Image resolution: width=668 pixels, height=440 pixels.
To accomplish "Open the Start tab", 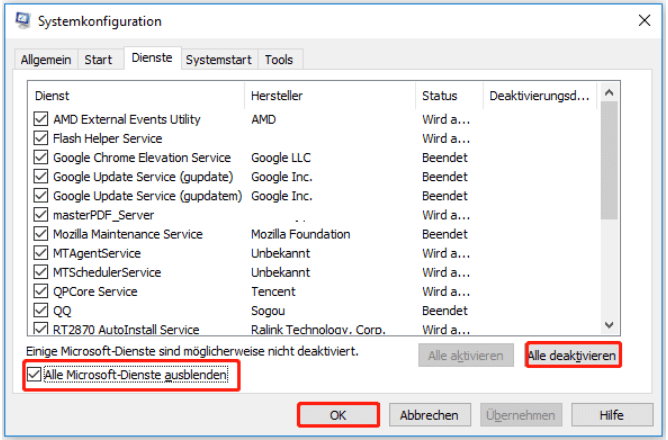I will tap(98, 60).
